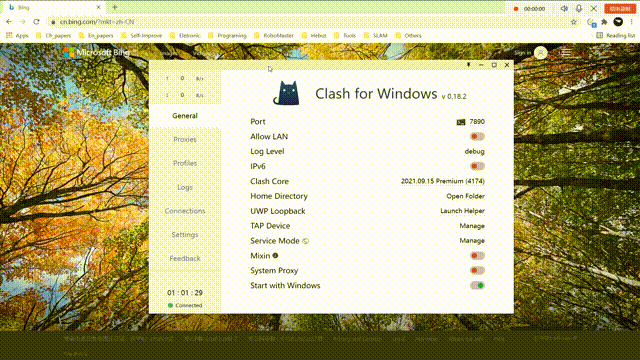
Task: Open the translate extension icon in Chrome
Action: [x=591, y=22]
